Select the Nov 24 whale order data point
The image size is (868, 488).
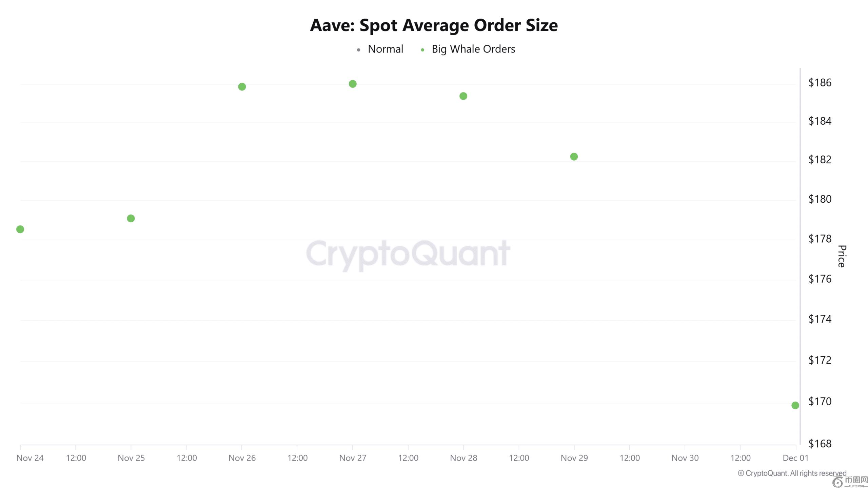point(20,229)
